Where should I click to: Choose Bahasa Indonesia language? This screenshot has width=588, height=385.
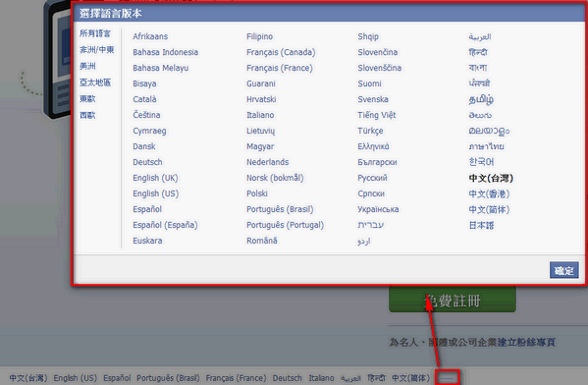pyautogui.click(x=165, y=52)
